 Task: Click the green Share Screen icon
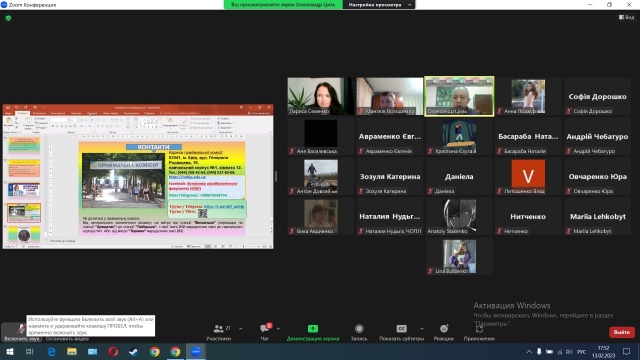[x=313, y=329]
